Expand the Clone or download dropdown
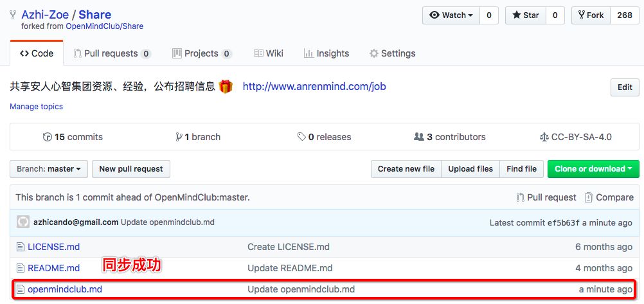The height and width of the screenshot is (304, 644). tap(593, 169)
